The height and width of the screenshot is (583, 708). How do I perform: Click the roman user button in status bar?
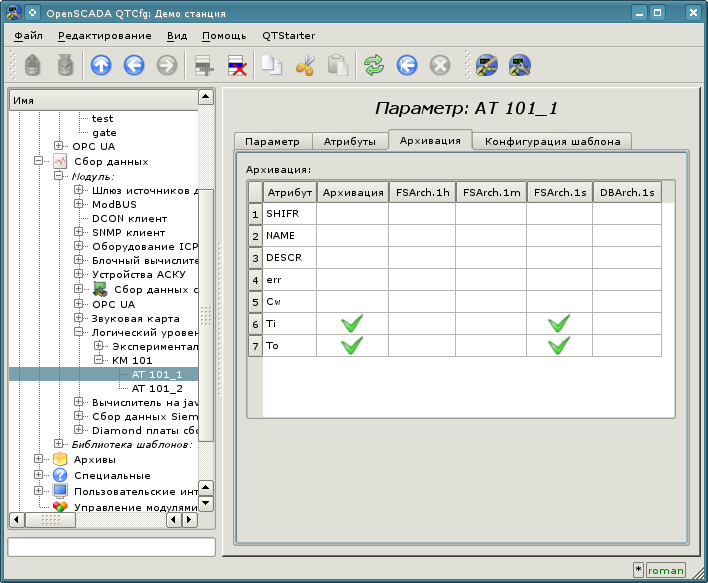(x=665, y=570)
